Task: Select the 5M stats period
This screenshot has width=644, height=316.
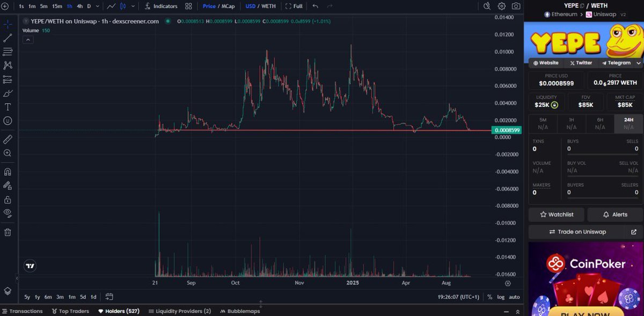Action: click(543, 124)
